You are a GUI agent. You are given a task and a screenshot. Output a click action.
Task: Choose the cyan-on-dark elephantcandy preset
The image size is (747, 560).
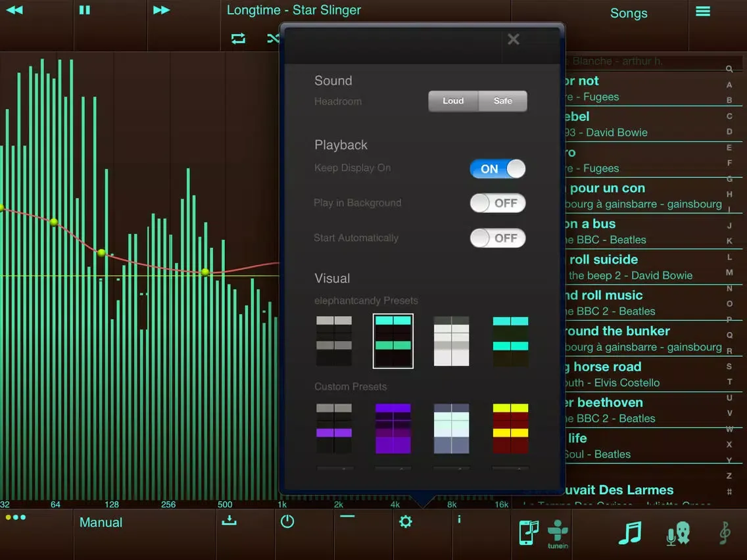coord(510,341)
